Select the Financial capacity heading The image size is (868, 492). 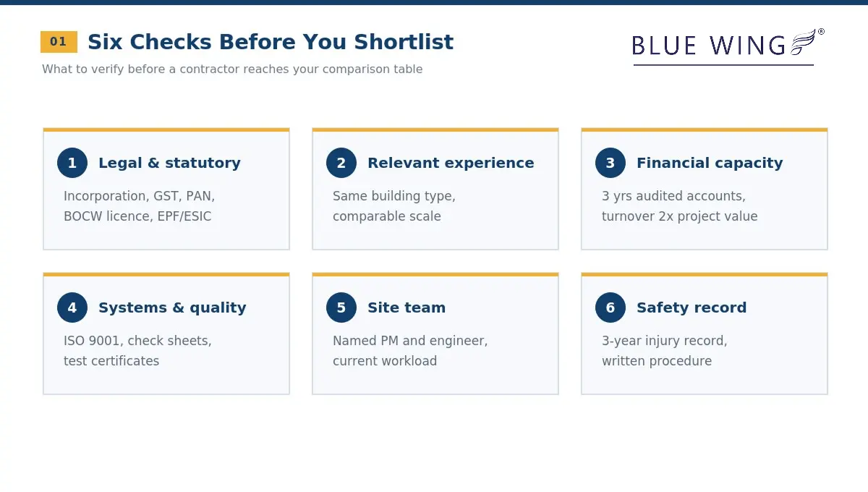[x=710, y=163]
